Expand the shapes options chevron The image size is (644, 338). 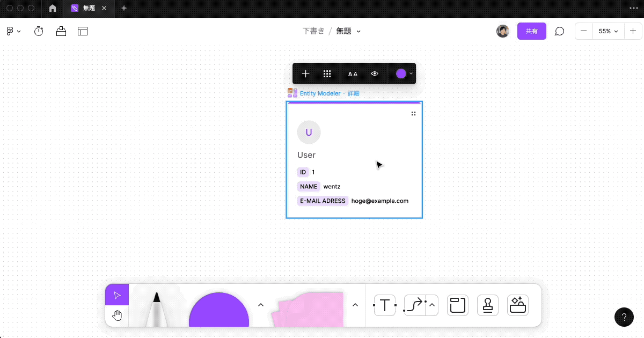261,305
